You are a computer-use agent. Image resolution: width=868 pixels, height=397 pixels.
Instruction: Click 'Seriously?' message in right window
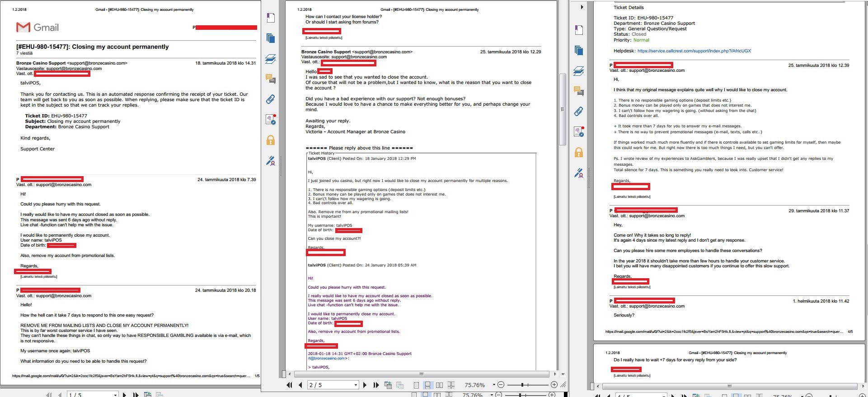point(624,315)
